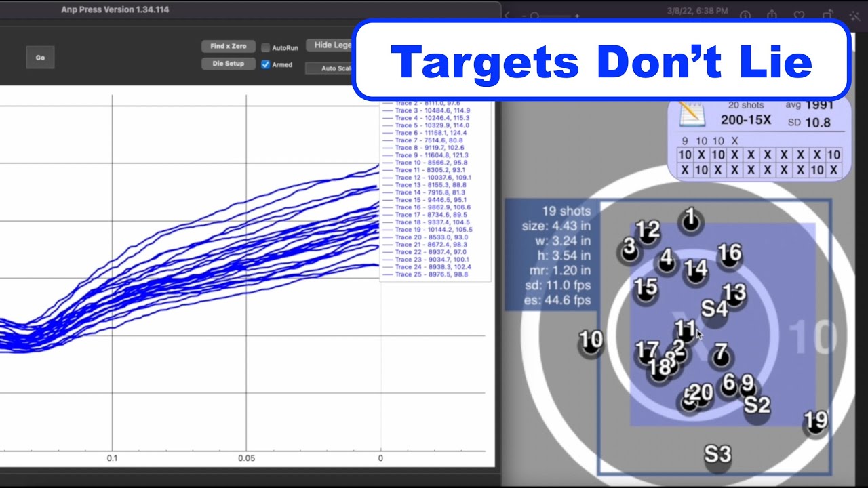Image resolution: width=868 pixels, height=488 pixels.
Task: Enable the AutoRun checkbox
Action: coord(266,47)
